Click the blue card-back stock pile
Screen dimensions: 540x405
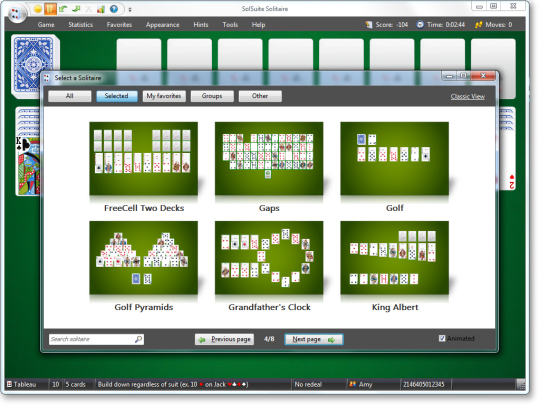(x=33, y=64)
